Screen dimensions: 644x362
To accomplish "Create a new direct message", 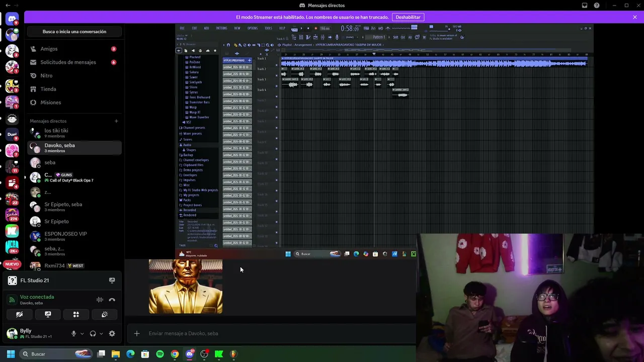I will tap(116, 121).
